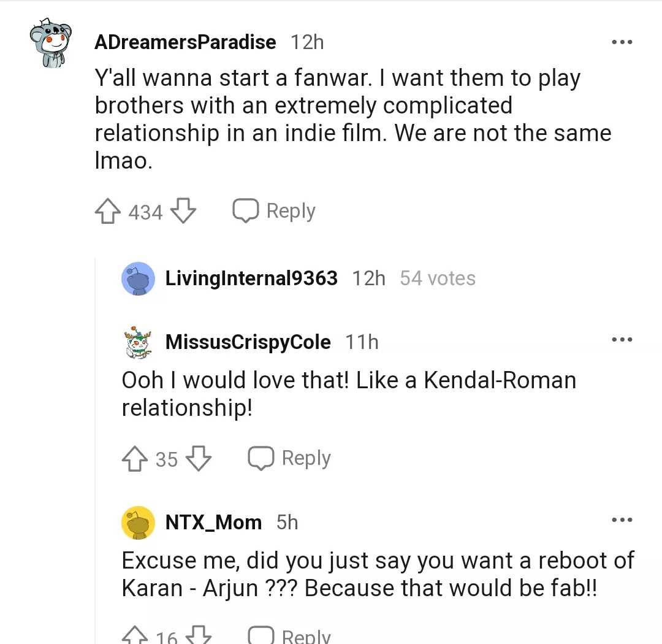This screenshot has height=644, width=662.
Task: Open NTX_Mom's username profile link
Action: pos(213,523)
